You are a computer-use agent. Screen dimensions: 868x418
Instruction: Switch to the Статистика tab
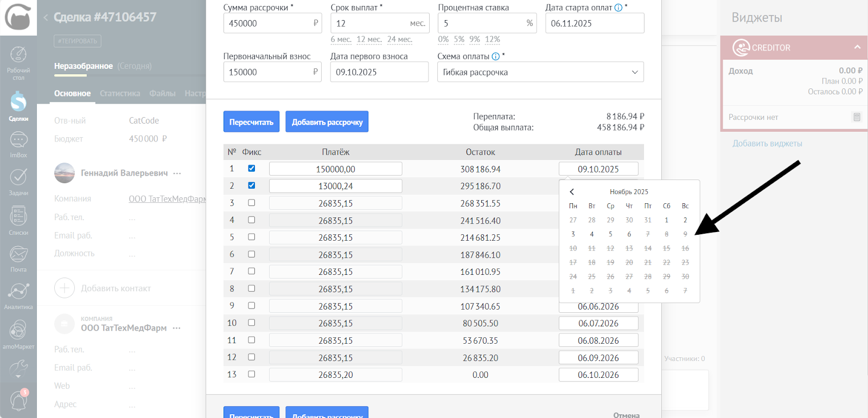120,93
